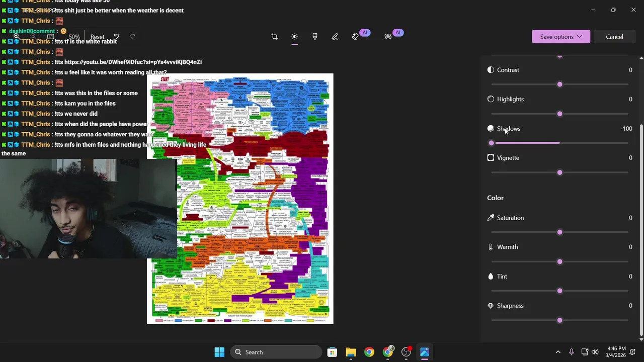Click the Search box on the taskbar
The image size is (644, 362).
[276, 352]
